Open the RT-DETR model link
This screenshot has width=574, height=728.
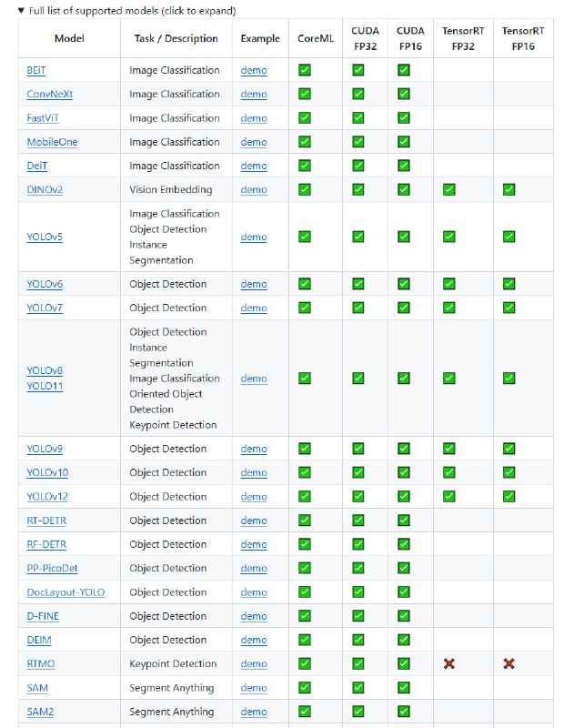[x=46, y=521]
